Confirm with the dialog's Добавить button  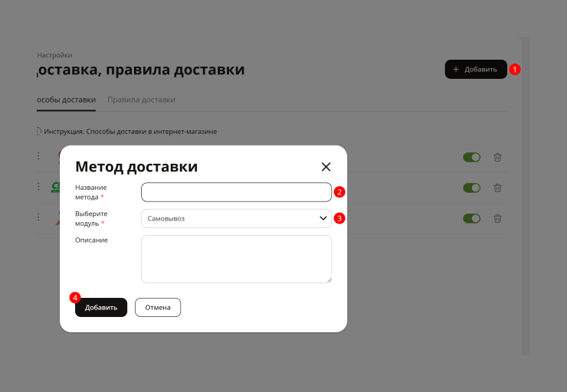101,308
